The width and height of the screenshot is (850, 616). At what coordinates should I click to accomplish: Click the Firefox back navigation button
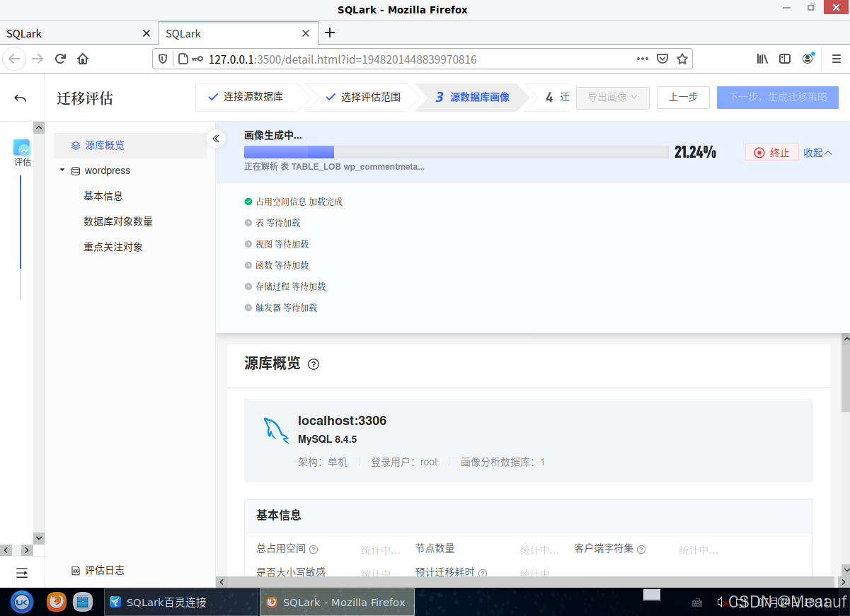(x=15, y=59)
